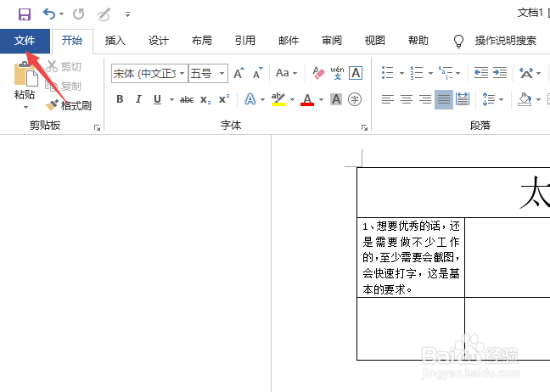The image size is (550, 392).
Task: Apply the red font color
Action: pos(307,99)
